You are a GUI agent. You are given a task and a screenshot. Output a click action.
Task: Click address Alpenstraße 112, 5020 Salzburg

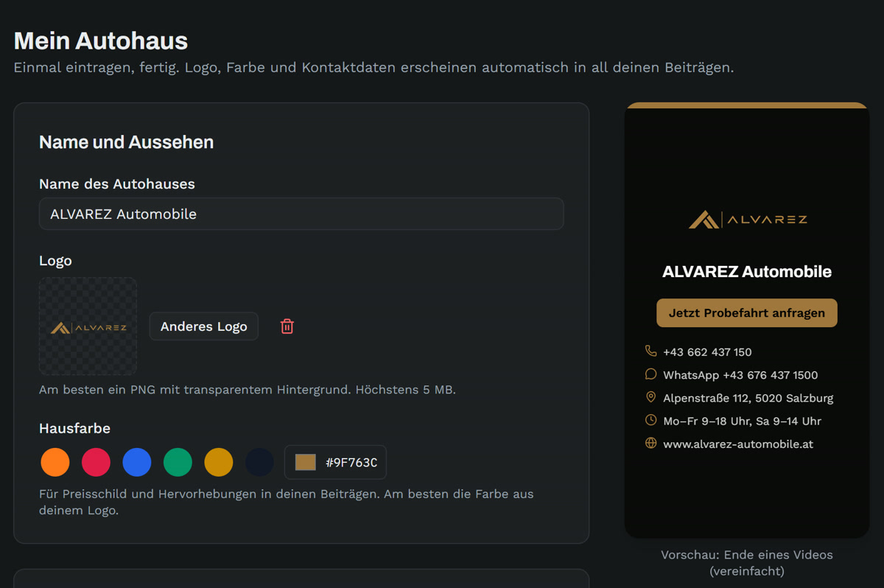748,398
